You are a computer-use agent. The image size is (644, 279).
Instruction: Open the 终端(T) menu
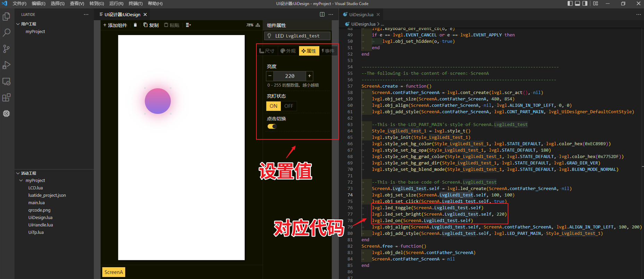pyautogui.click(x=135, y=3)
